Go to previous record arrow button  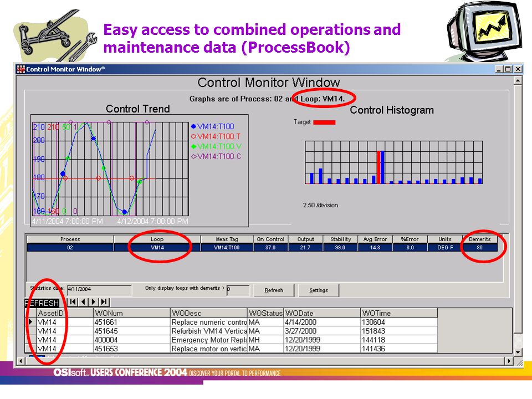[84, 301]
